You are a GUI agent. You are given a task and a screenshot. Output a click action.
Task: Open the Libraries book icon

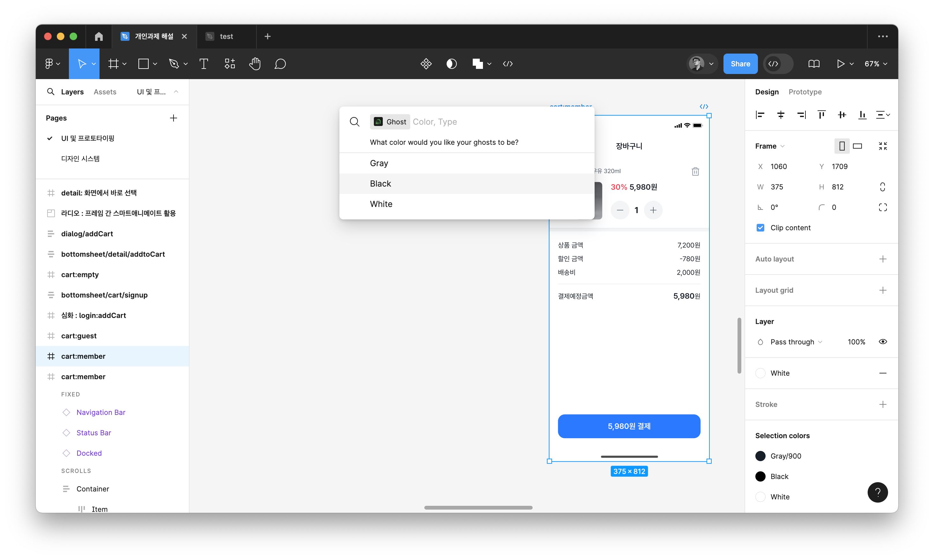pyautogui.click(x=814, y=64)
